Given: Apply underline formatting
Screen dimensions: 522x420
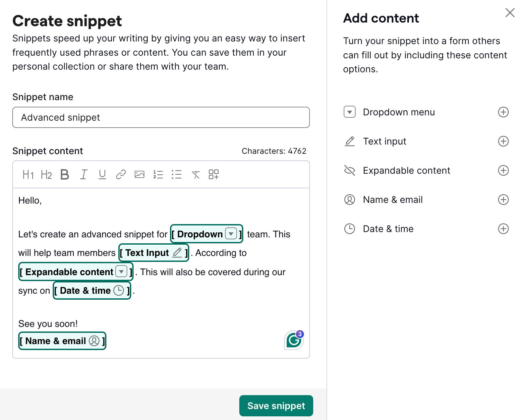Looking at the screenshot, I should point(102,175).
